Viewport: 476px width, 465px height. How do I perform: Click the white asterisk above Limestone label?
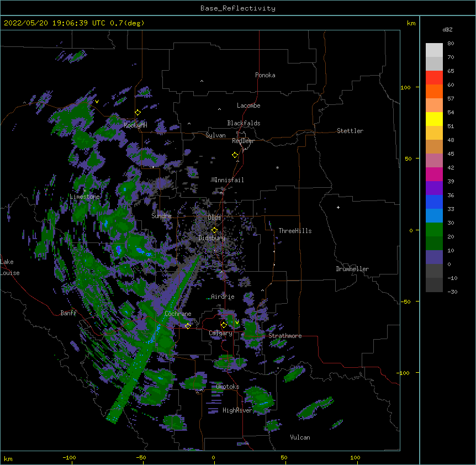84,191
